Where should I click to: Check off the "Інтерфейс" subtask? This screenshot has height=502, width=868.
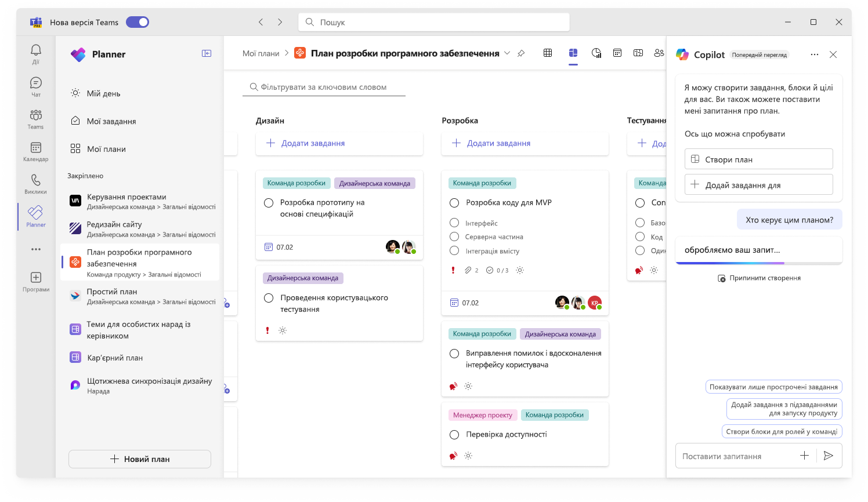pos(454,223)
